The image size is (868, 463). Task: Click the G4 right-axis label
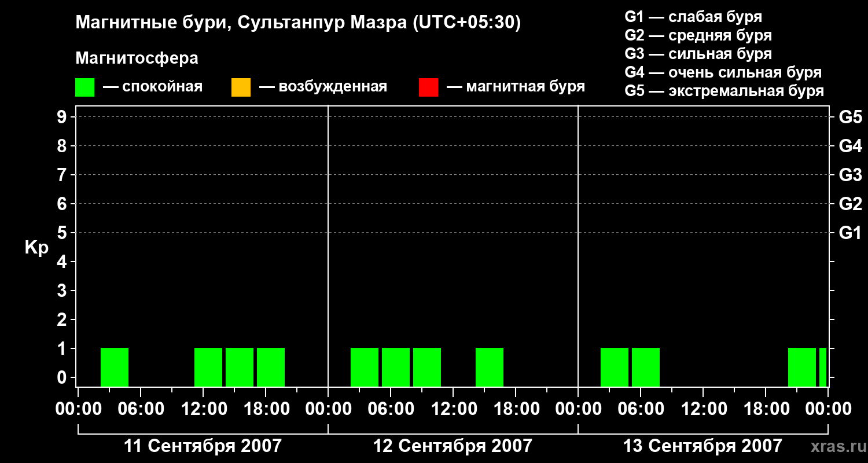pos(850,146)
